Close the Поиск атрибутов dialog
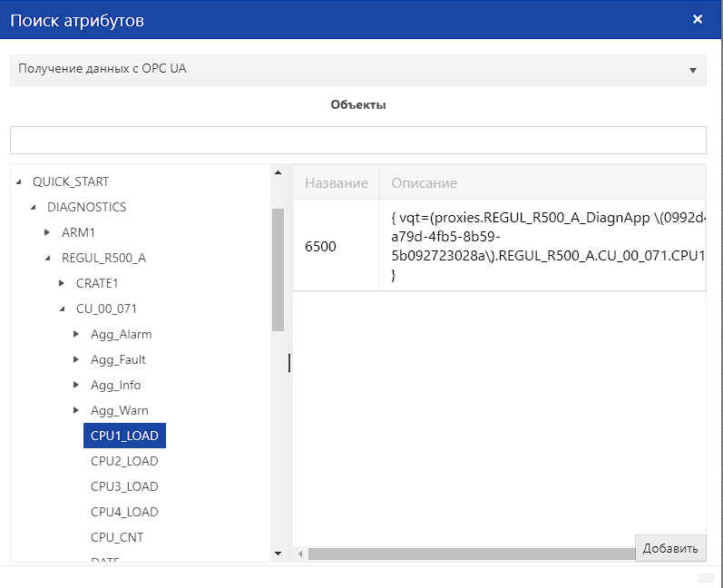Screen dimensions: 723x588 click(x=697, y=19)
